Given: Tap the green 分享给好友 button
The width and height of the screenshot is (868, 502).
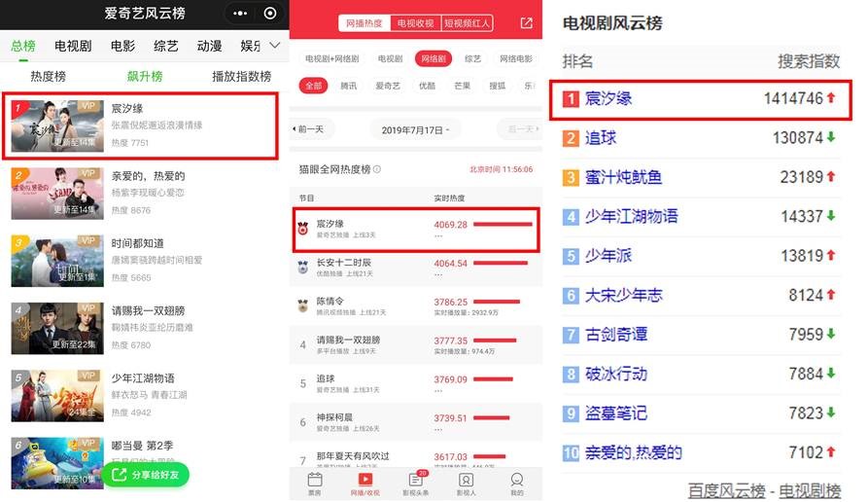Looking at the screenshot, I should tap(146, 475).
